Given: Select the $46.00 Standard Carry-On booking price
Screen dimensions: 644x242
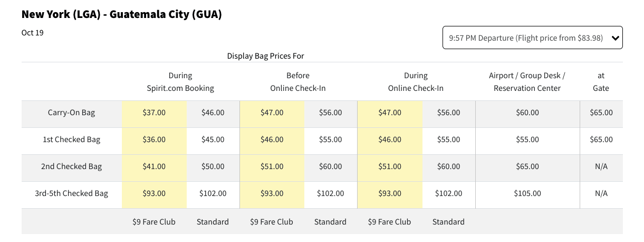Looking at the screenshot, I should [x=213, y=113].
